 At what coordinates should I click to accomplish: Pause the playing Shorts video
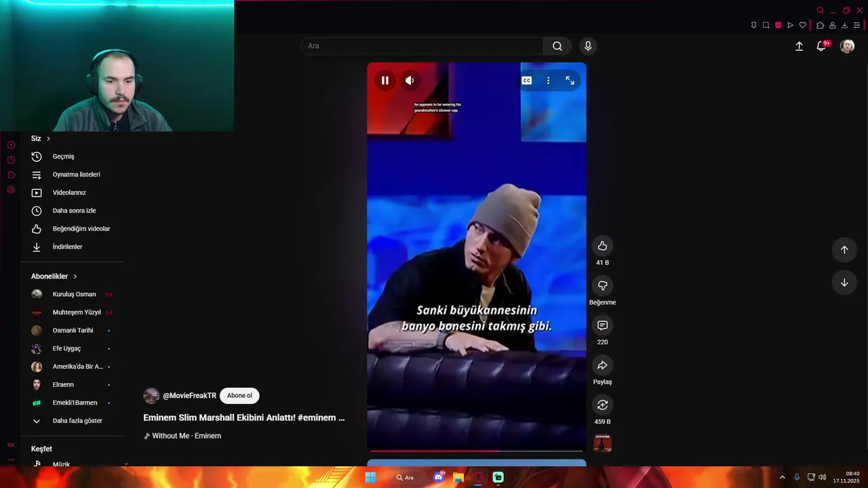384,80
